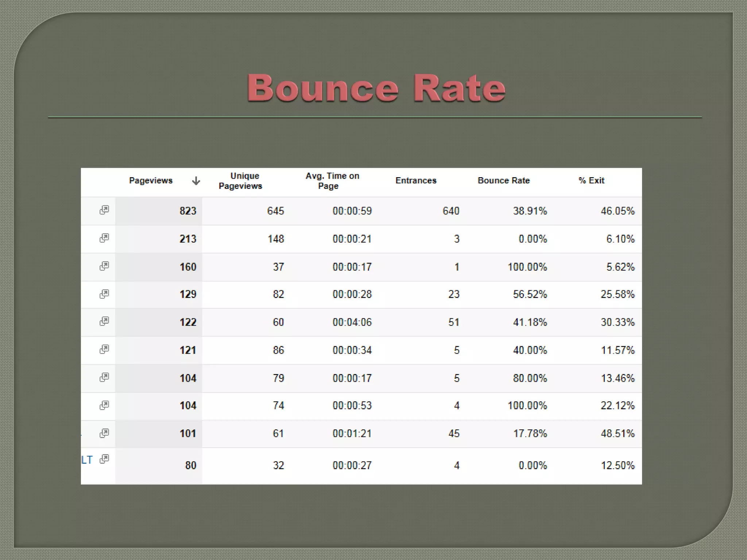Sort by Avg. Time on Page header

(x=332, y=181)
